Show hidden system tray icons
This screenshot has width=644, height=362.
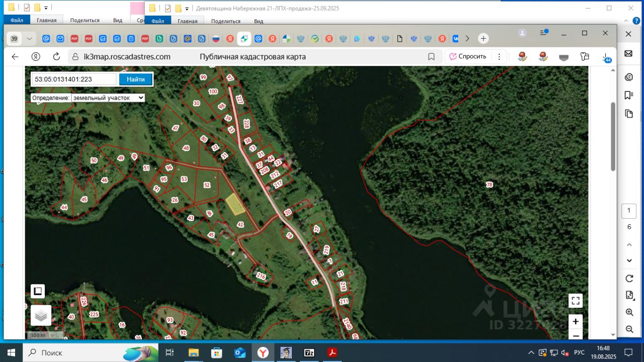point(531,352)
